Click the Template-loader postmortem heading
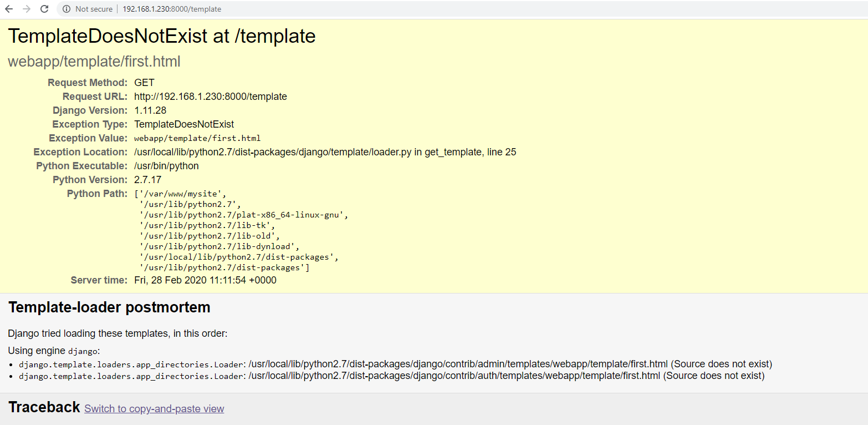This screenshot has width=868, height=425. point(109,307)
